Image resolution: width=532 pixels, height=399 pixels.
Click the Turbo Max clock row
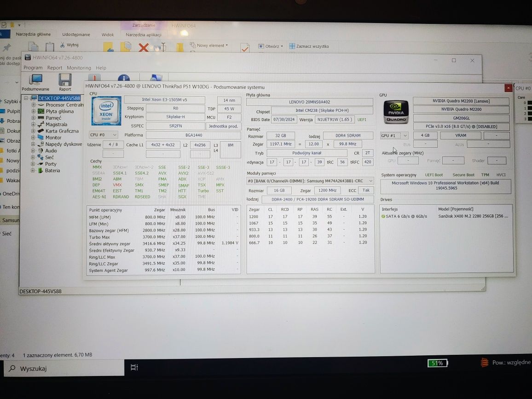tap(163, 237)
